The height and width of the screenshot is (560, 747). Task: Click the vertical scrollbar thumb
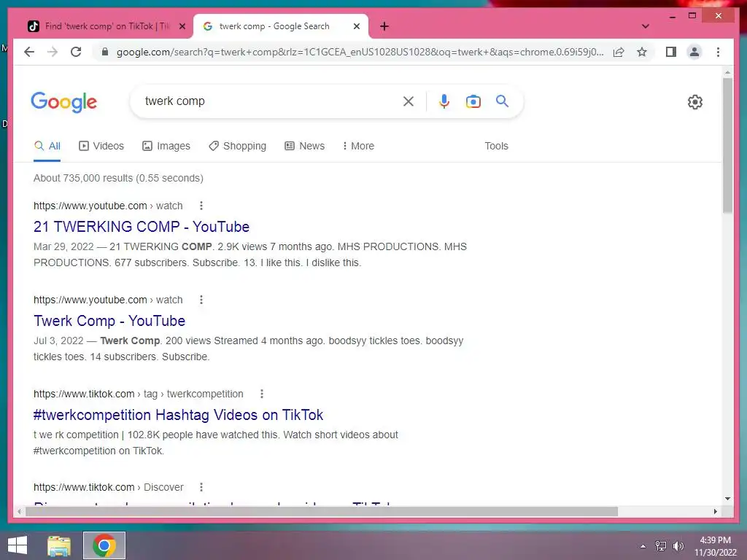point(727,145)
